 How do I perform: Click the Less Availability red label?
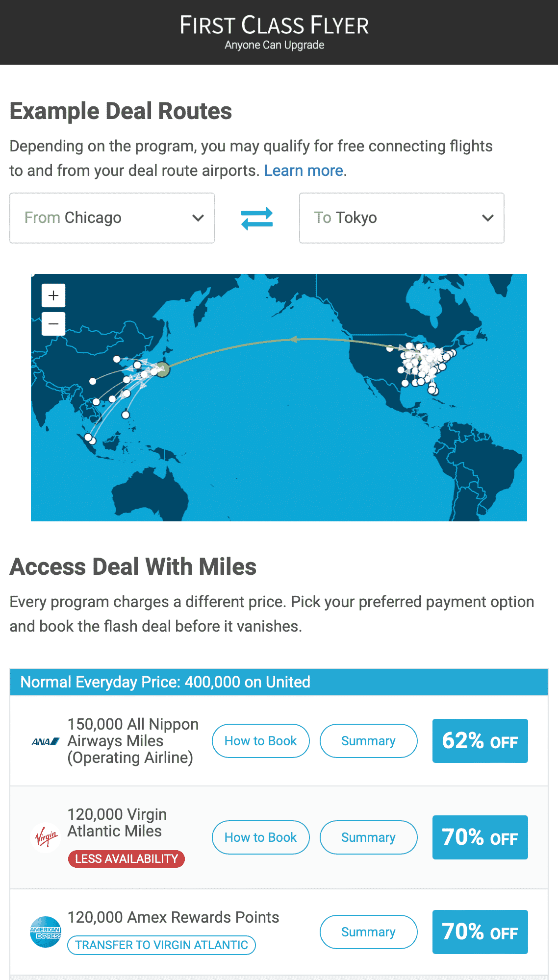127,859
